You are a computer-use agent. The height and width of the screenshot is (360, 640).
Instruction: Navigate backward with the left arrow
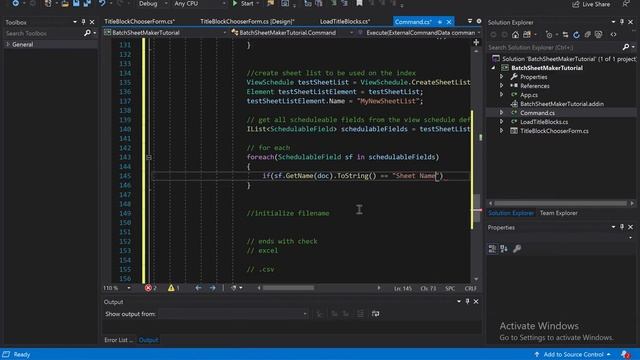[x=198, y=288]
